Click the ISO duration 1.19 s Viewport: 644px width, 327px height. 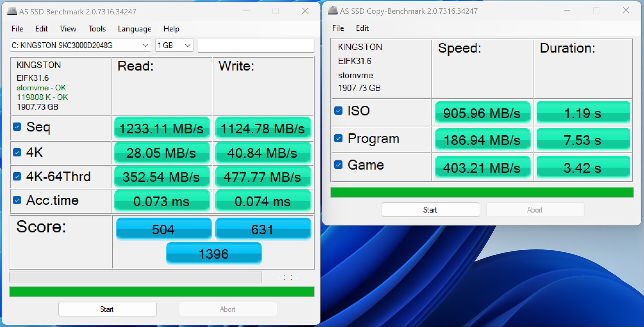click(583, 113)
